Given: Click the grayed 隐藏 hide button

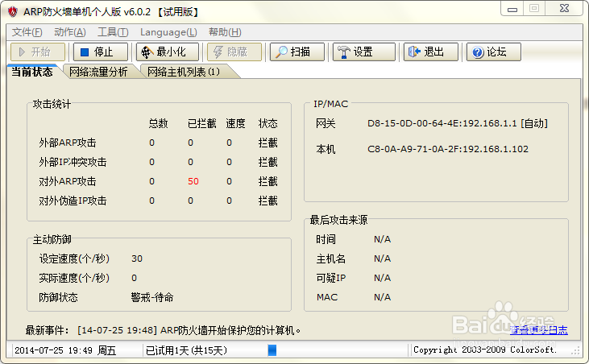Looking at the screenshot, I should coord(234,52).
